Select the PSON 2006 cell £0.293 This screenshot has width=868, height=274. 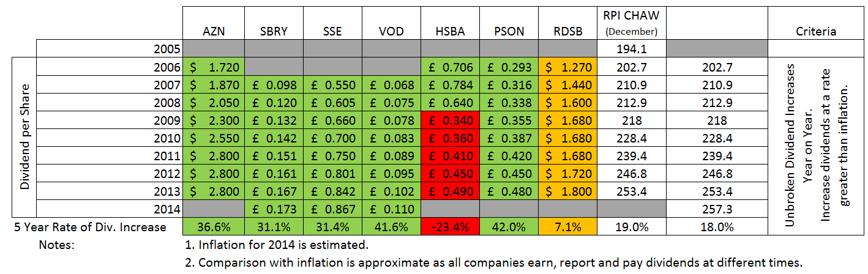(x=509, y=67)
